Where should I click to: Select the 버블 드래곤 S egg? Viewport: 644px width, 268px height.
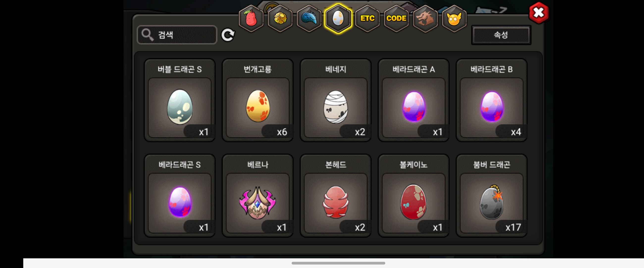(180, 100)
